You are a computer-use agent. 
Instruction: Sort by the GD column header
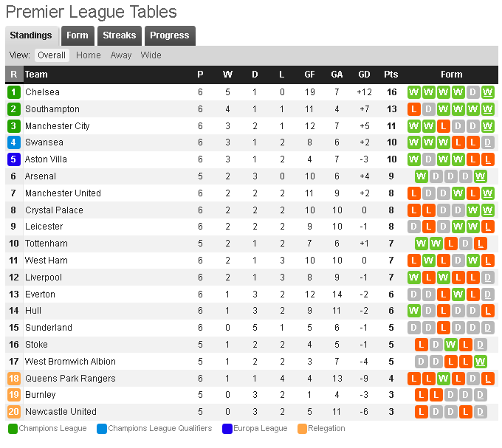[364, 75]
